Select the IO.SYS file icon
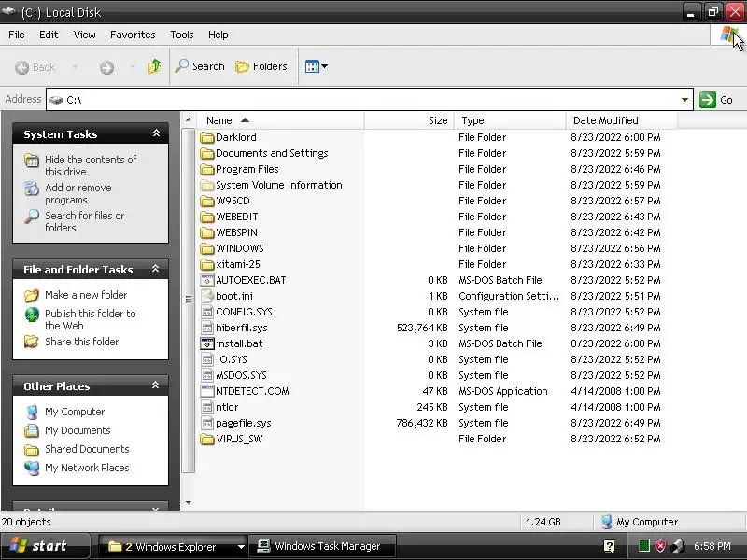The width and height of the screenshot is (747, 560). pyautogui.click(x=206, y=359)
